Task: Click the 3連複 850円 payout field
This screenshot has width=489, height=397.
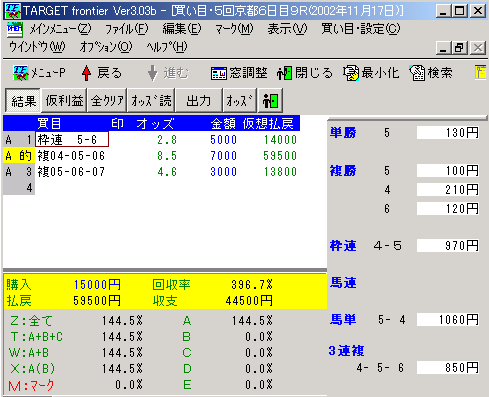Action: coord(448,368)
